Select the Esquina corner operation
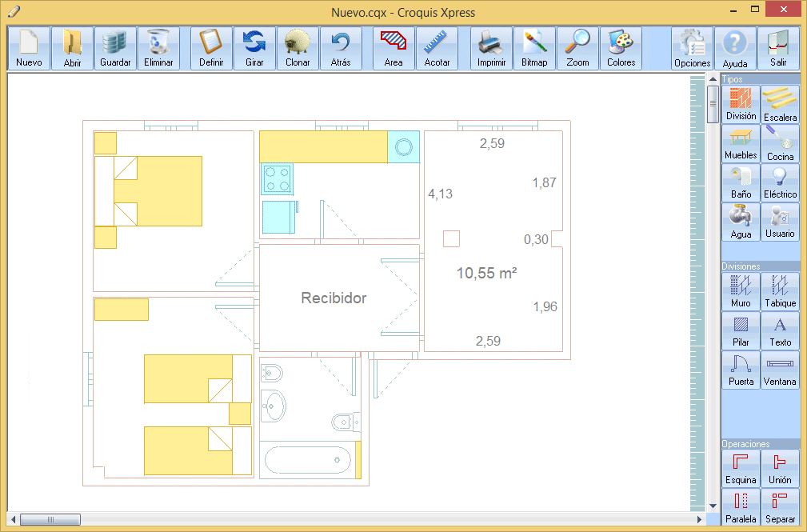This screenshot has height=532, width=807. (x=741, y=468)
